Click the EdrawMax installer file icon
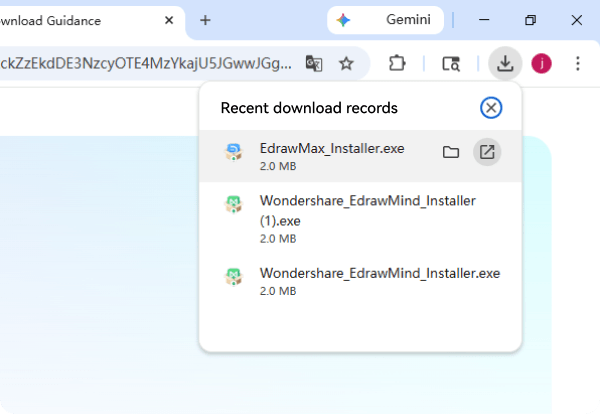The image size is (600, 414). [x=233, y=152]
